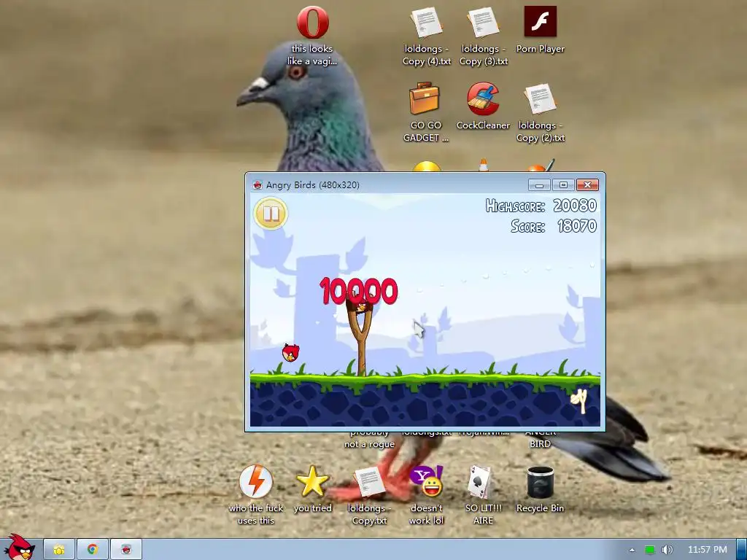Click the green battery tray icon
The width and height of the screenshot is (747, 560).
(x=650, y=550)
